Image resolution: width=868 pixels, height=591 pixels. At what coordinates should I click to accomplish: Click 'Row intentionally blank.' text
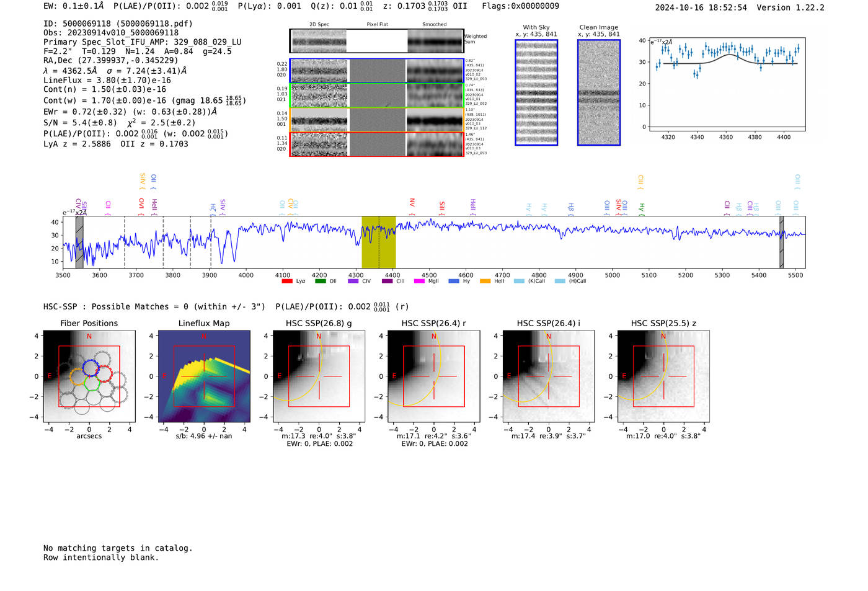[101, 558]
